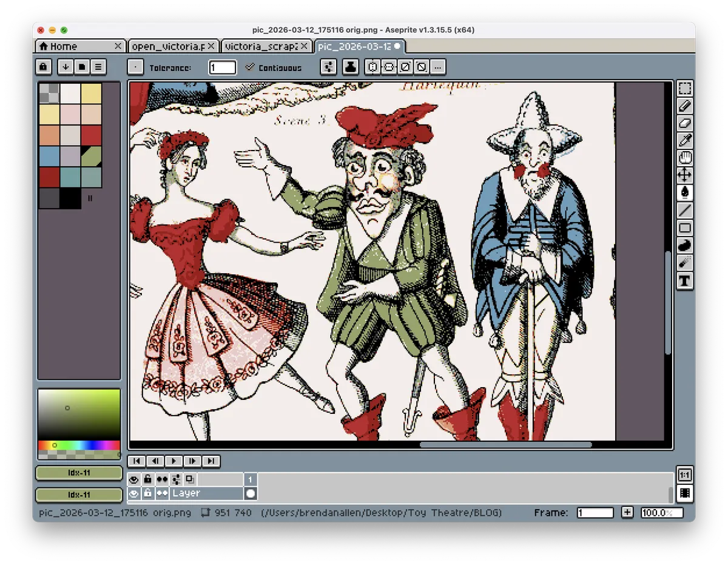Activate the Hand pan tool

point(685,158)
